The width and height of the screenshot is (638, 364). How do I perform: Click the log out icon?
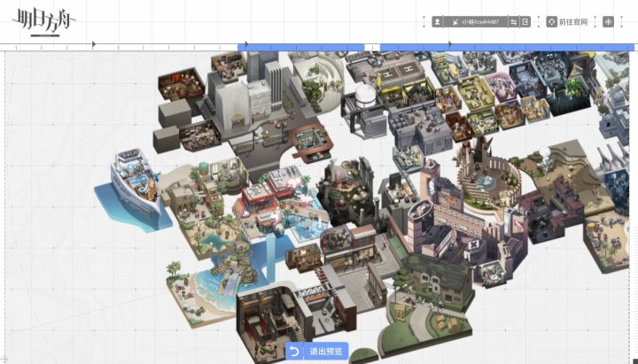(x=525, y=22)
